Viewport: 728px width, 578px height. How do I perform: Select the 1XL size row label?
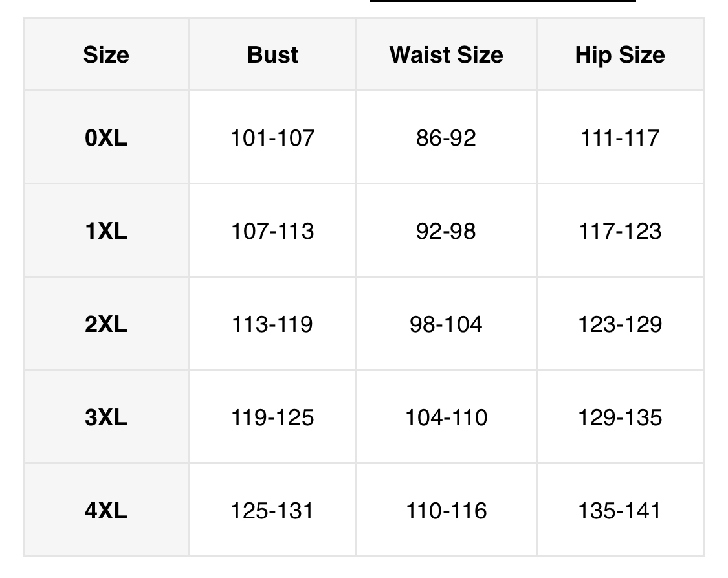tap(106, 231)
